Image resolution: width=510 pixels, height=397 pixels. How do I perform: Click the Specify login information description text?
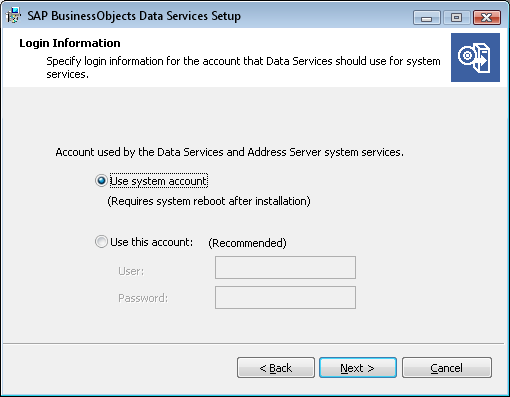pyautogui.click(x=243, y=67)
